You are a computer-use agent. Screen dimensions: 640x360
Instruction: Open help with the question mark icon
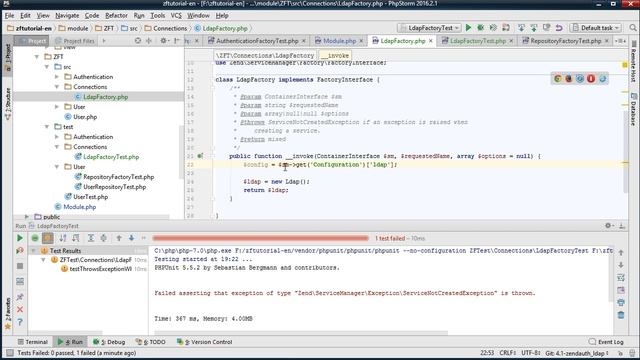pos(20,322)
